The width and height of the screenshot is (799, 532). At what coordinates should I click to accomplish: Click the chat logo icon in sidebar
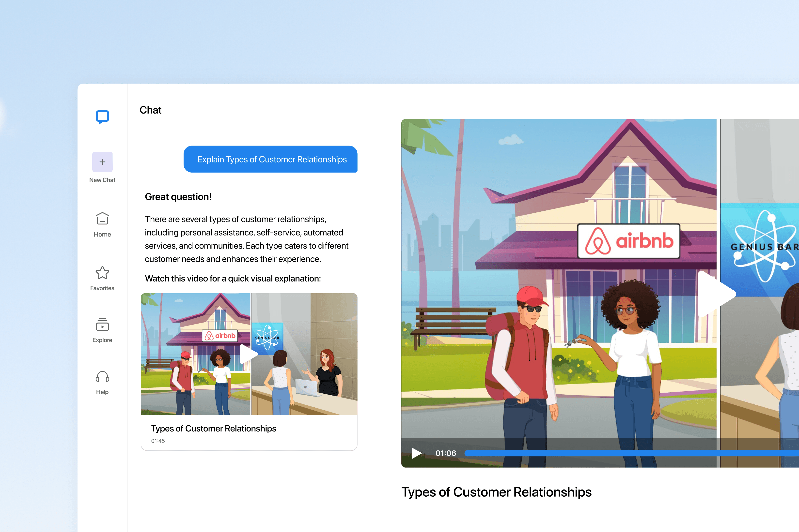pos(102,117)
